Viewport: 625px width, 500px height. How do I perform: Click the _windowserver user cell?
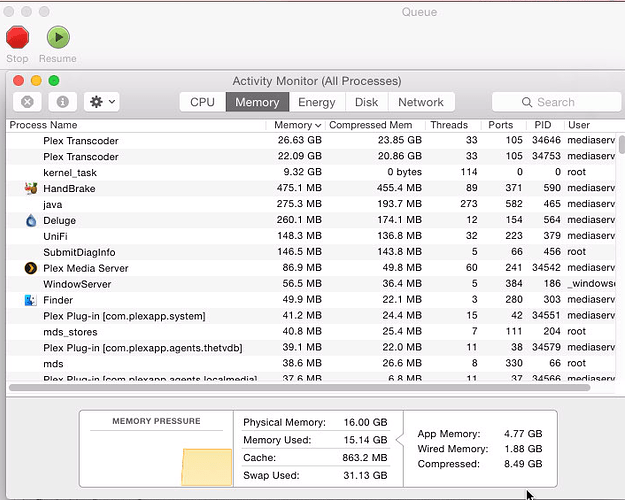(x=592, y=284)
